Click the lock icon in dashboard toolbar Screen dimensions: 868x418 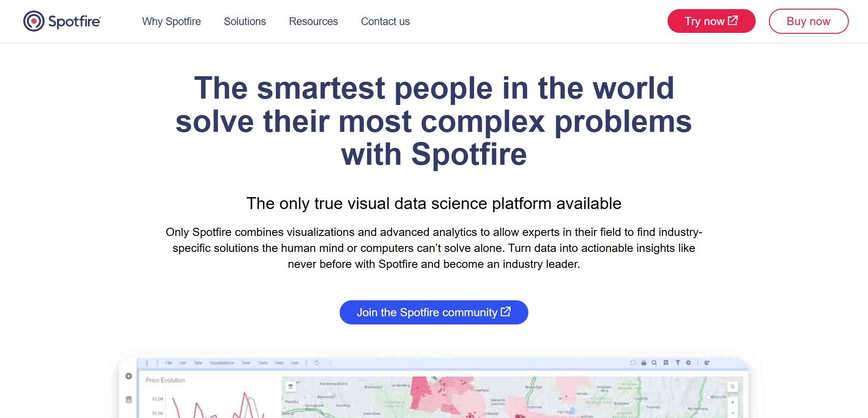[644, 363]
